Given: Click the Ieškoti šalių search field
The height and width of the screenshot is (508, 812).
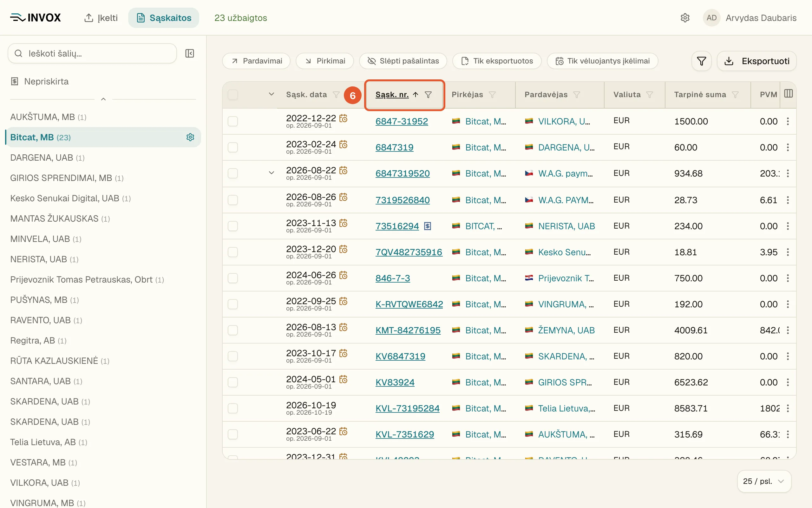Looking at the screenshot, I should (x=92, y=53).
